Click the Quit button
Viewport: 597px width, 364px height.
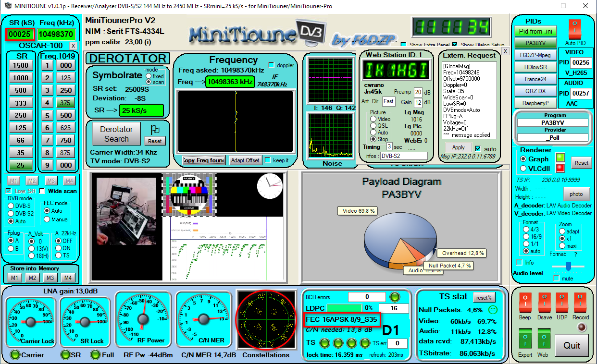(x=572, y=345)
